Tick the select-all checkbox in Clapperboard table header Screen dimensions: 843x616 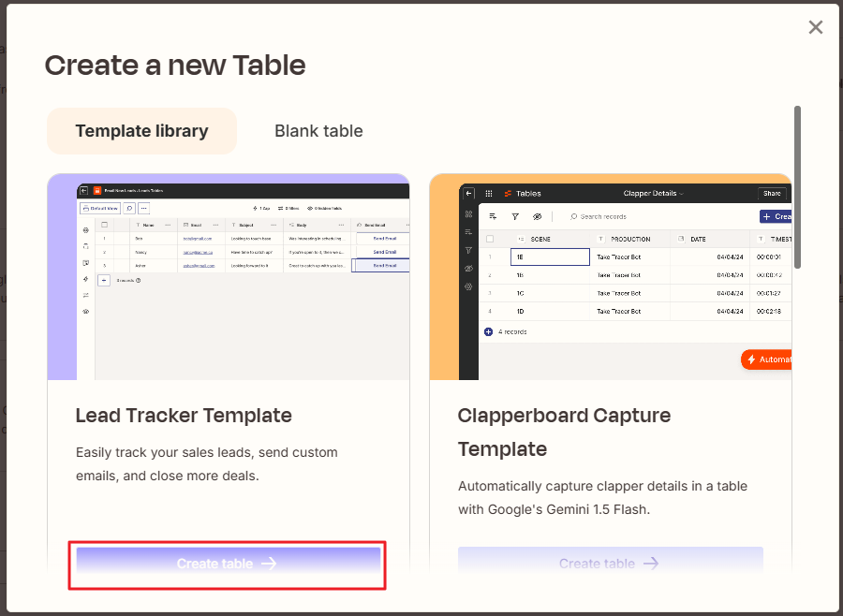[x=489, y=239]
